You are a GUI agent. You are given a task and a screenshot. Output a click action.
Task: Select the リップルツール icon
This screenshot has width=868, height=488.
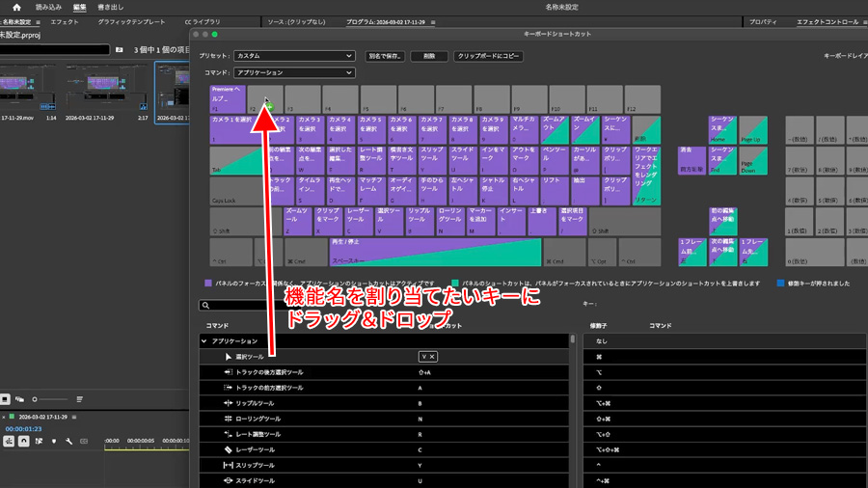228,403
